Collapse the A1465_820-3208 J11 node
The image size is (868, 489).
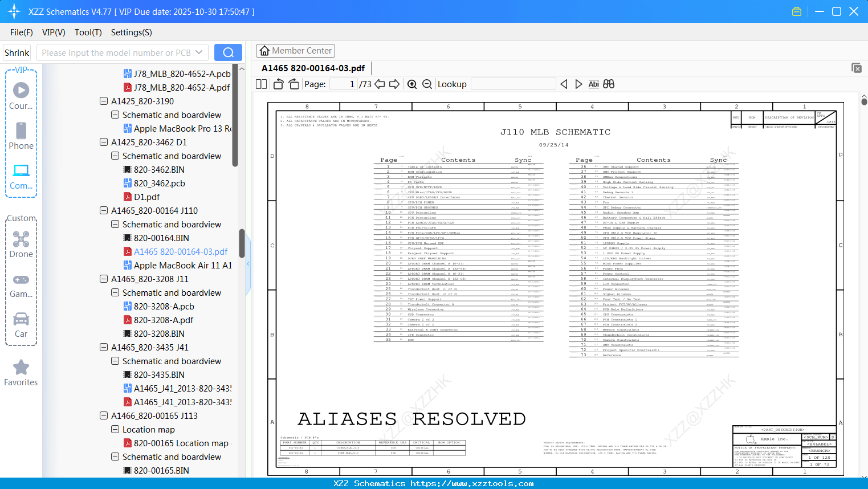point(104,279)
